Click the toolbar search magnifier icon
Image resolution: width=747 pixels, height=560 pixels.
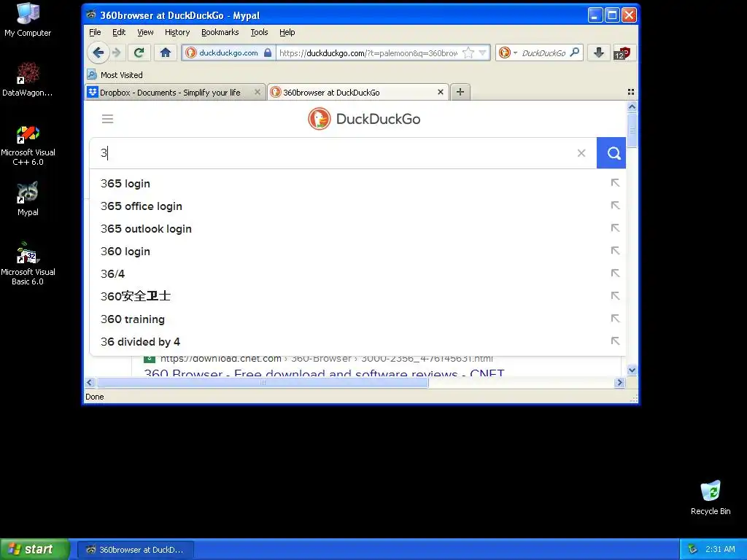tap(575, 52)
